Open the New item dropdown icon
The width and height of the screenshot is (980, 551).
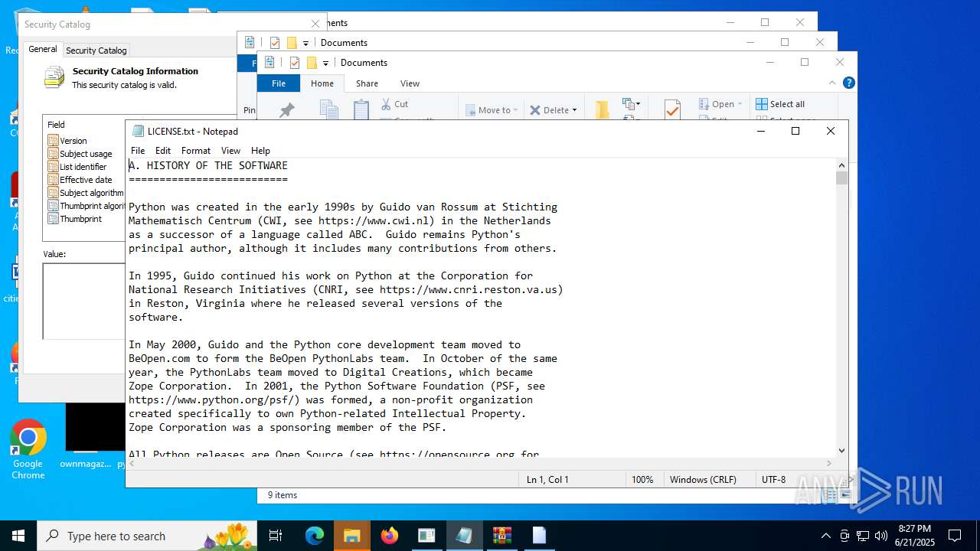click(x=631, y=103)
